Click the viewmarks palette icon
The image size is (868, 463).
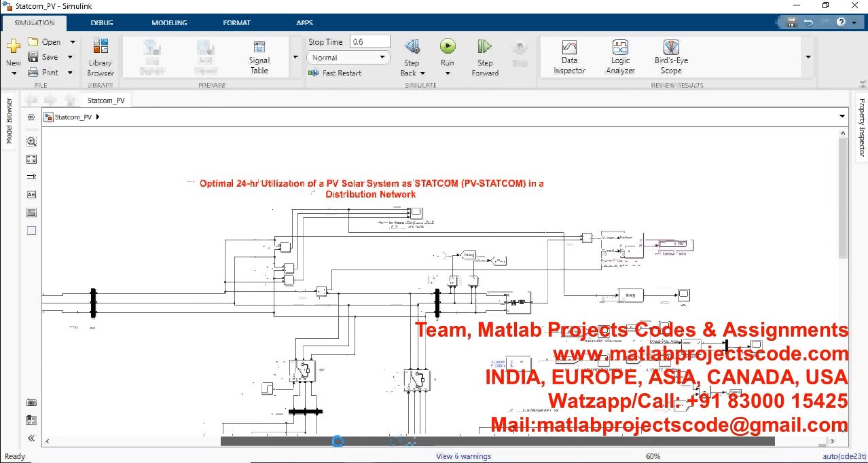pyautogui.click(x=31, y=420)
